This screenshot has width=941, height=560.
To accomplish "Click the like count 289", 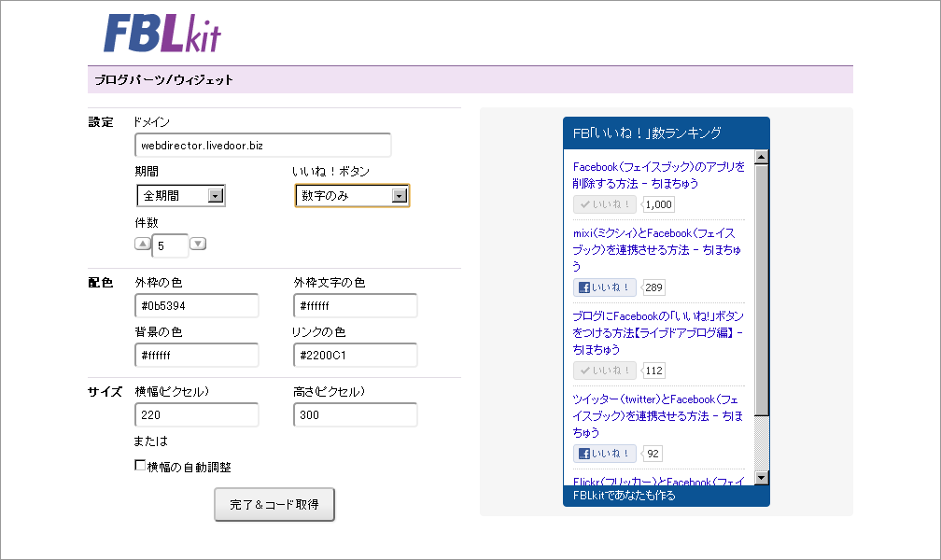I will point(653,287).
